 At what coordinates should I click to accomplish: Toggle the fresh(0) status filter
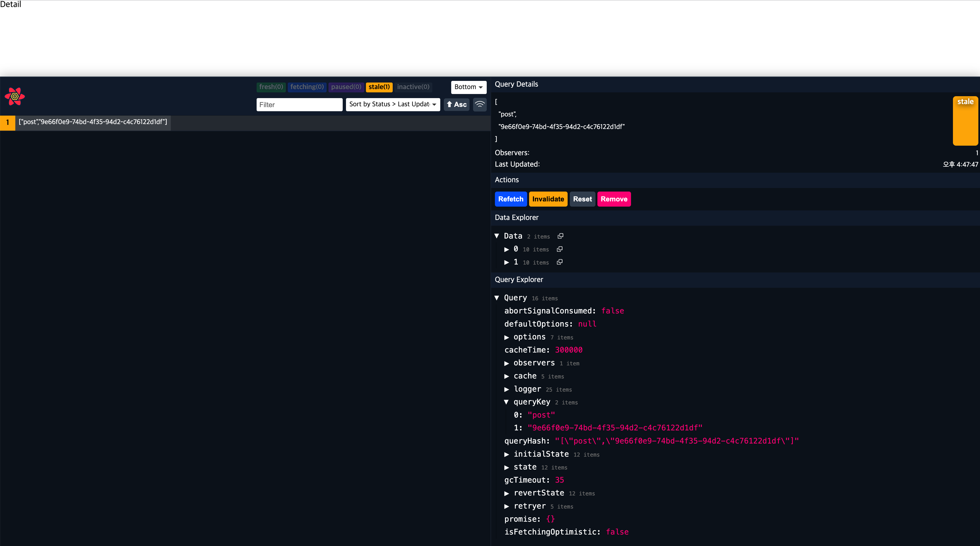[x=271, y=87]
